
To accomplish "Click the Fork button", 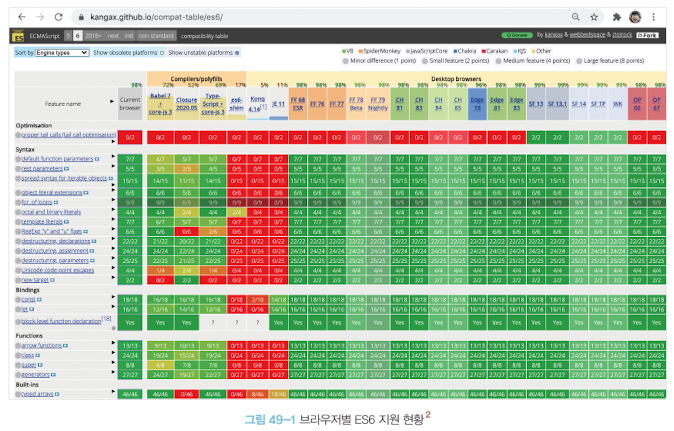I will pyautogui.click(x=647, y=35).
